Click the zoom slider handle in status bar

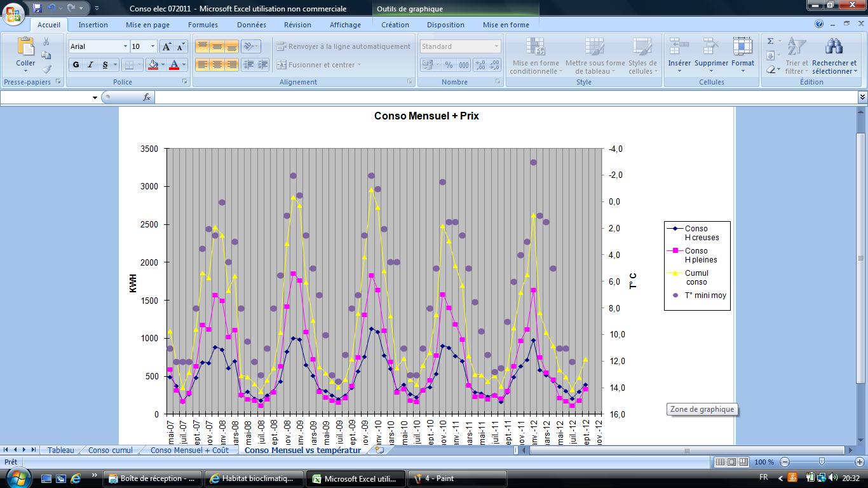coord(822,462)
